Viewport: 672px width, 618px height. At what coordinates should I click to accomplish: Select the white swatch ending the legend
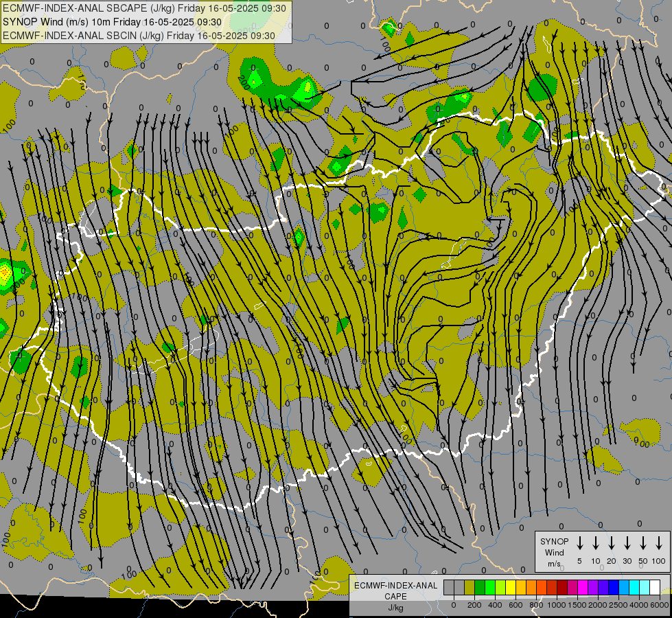click(x=656, y=587)
